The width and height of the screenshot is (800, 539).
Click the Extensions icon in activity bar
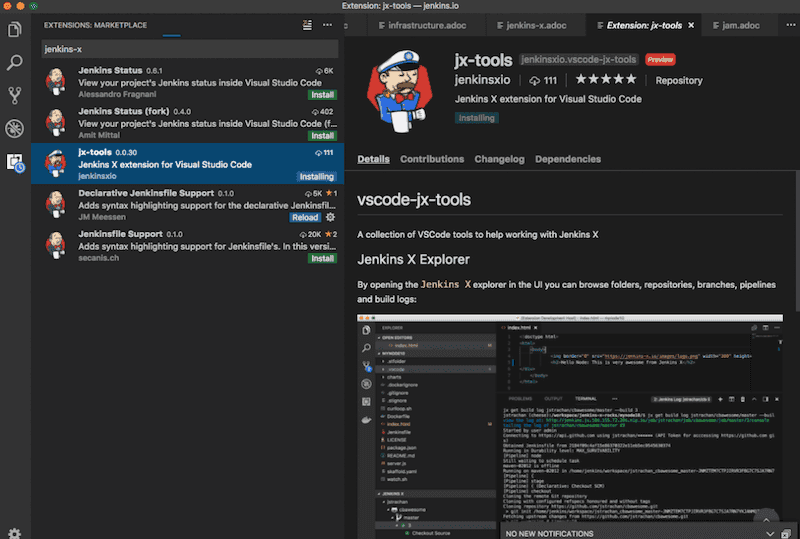(x=14, y=162)
